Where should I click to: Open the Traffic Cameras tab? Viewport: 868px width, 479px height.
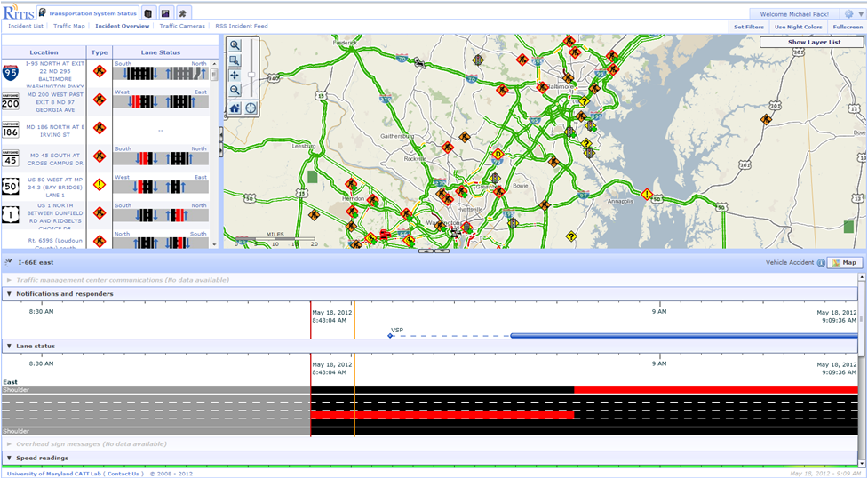coord(182,26)
